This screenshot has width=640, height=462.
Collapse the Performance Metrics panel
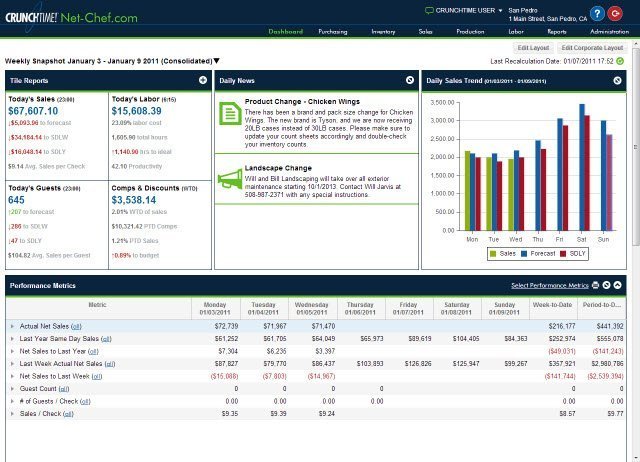618,285
